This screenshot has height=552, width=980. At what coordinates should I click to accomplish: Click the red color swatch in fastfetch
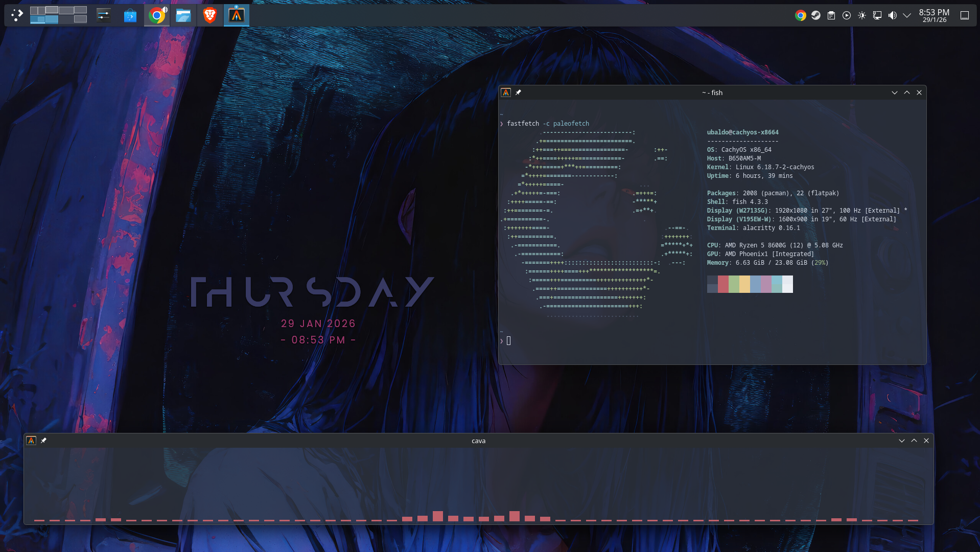(723, 284)
